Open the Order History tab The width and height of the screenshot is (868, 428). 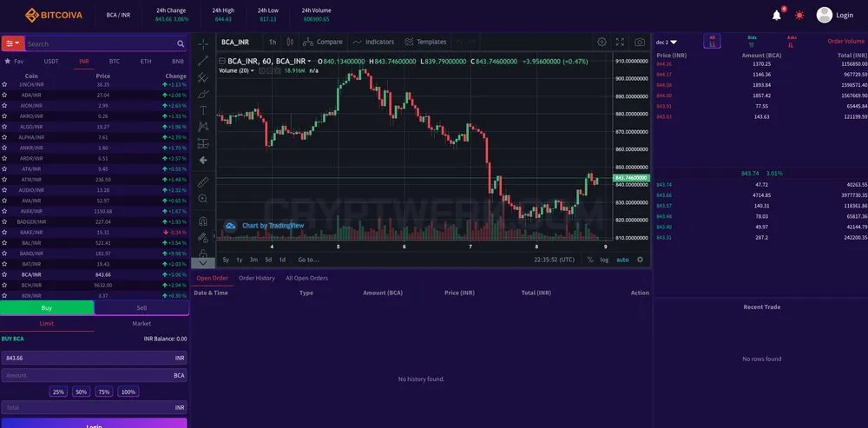(257, 278)
